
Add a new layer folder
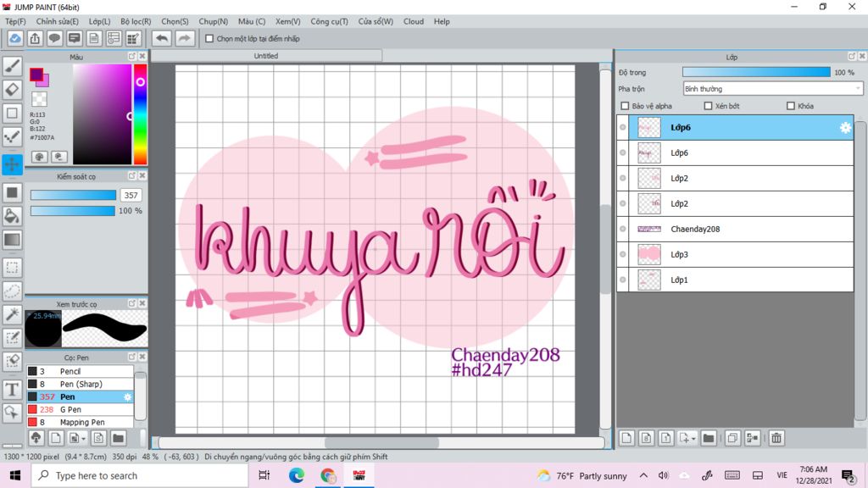click(x=708, y=438)
